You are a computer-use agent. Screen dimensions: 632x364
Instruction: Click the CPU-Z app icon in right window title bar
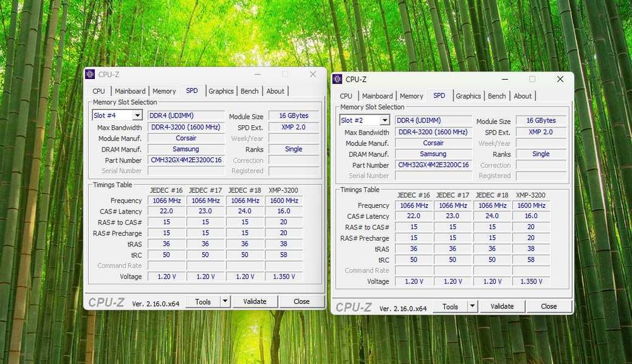[x=337, y=79]
